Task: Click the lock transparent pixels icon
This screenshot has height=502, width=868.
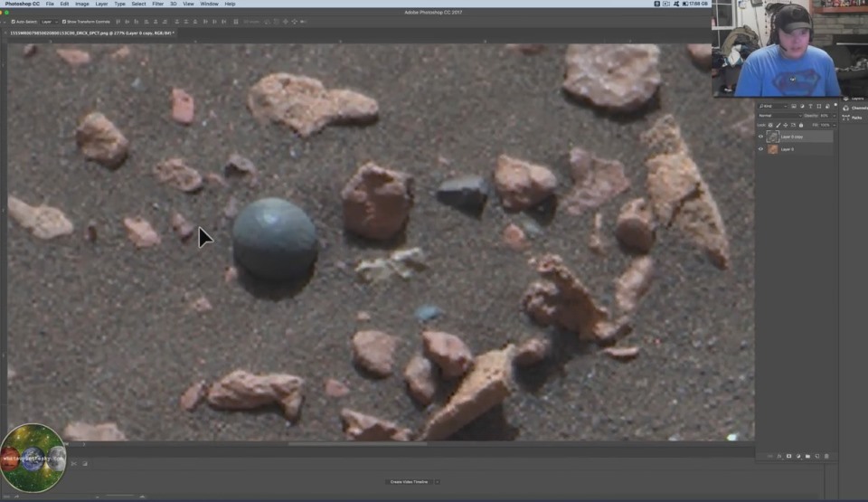Action: [770, 126]
